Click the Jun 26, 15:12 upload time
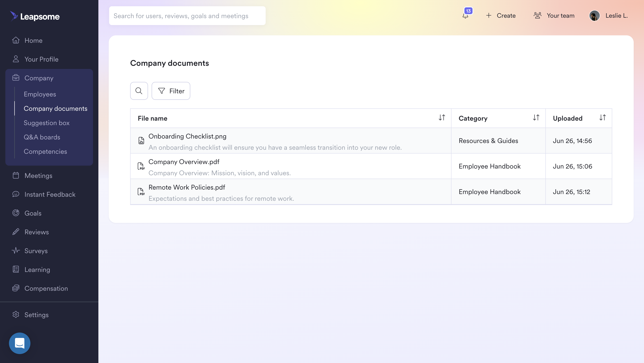The height and width of the screenshot is (363, 644). (571, 192)
